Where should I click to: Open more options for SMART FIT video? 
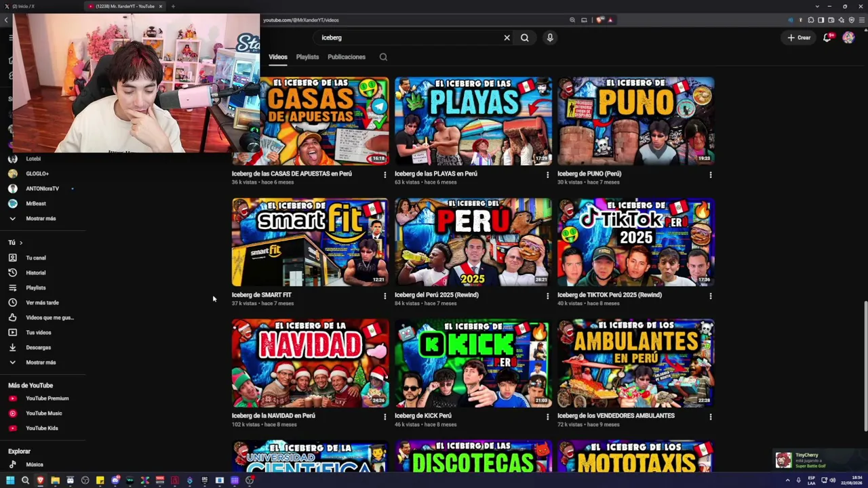click(384, 296)
